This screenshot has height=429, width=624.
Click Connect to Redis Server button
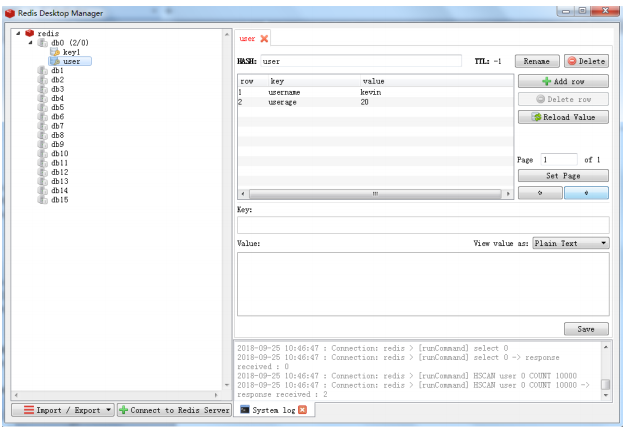[174, 410]
